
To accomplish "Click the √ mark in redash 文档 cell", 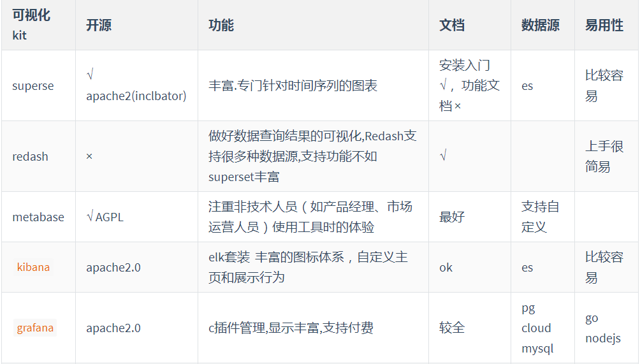I will click(x=443, y=155).
